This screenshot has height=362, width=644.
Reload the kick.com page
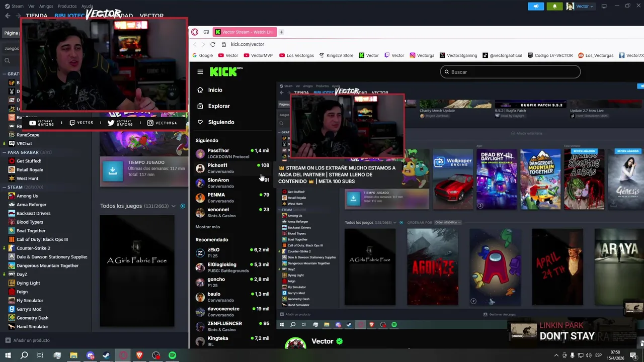click(213, 44)
